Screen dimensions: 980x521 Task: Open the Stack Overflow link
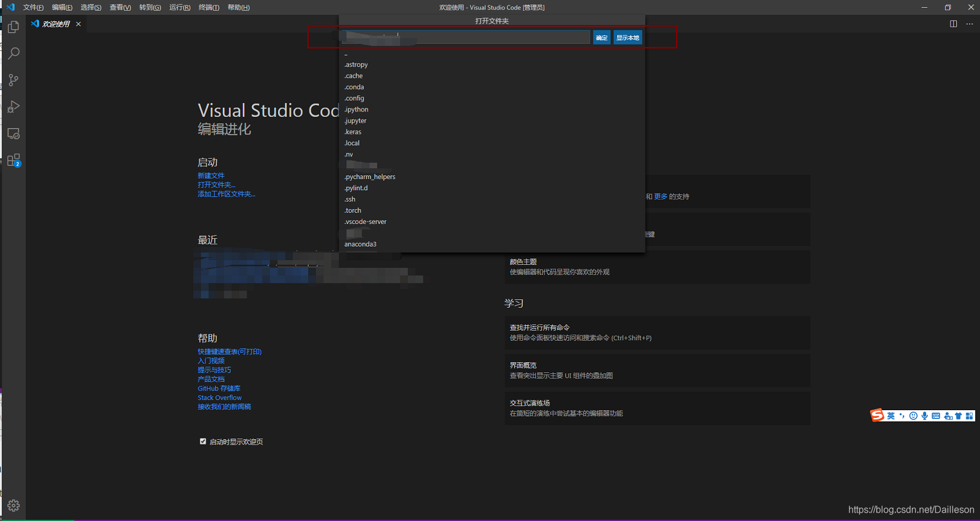pos(219,398)
